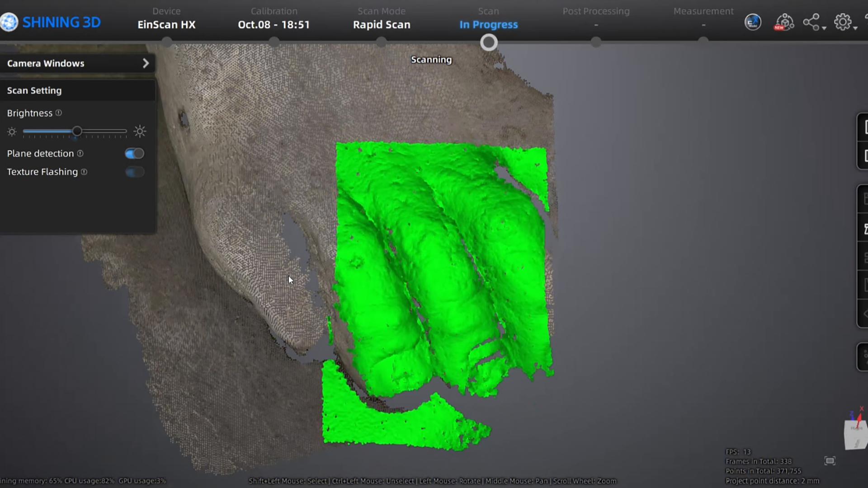Screen dimensions: 868x488
Task: Go to the Calibration step
Action: (x=274, y=19)
